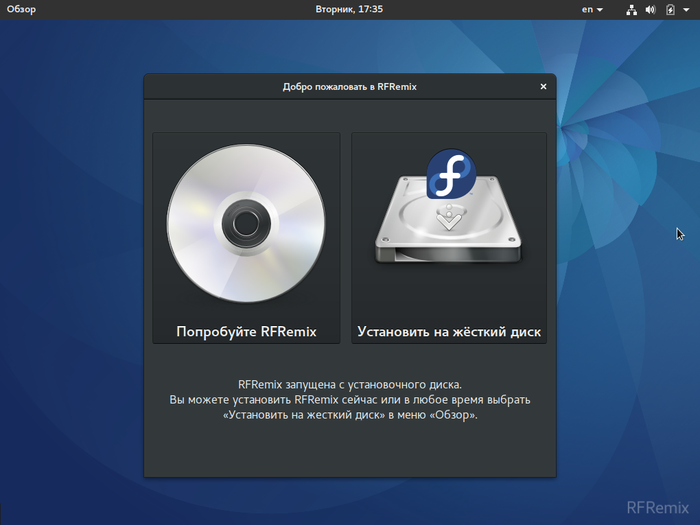Click the battery charging icon

click(669, 10)
